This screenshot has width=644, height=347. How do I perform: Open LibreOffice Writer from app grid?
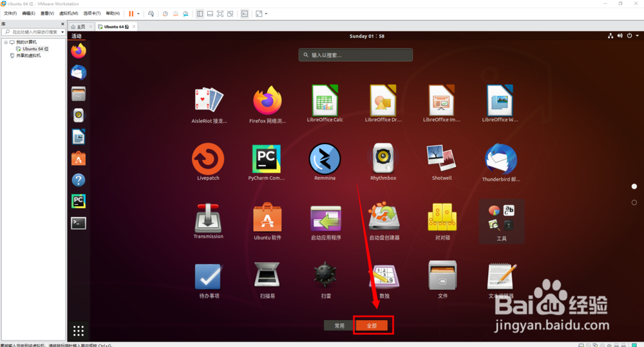click(500, 104)
